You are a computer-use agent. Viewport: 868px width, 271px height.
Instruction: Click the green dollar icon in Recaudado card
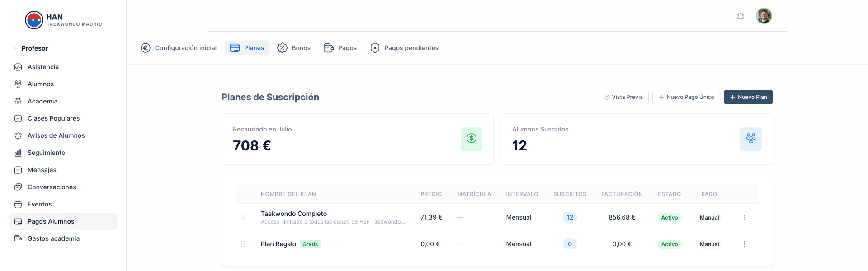click(x=472, y=139)
